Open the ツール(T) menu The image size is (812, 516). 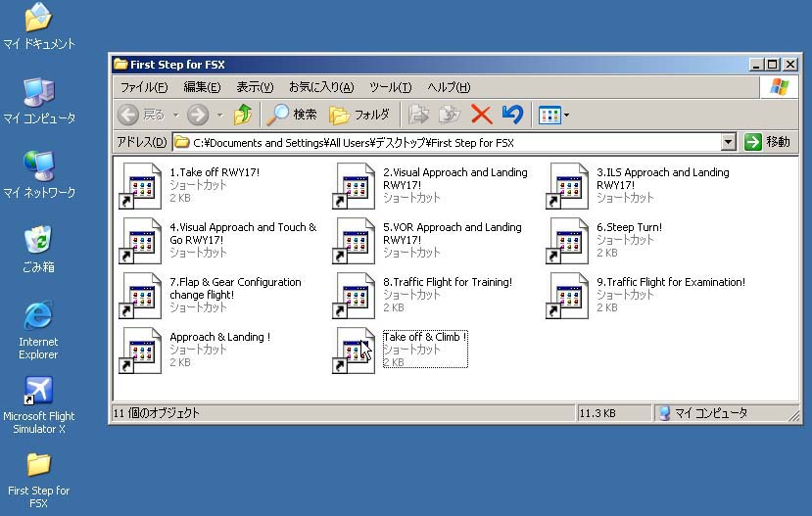(390, 87)
